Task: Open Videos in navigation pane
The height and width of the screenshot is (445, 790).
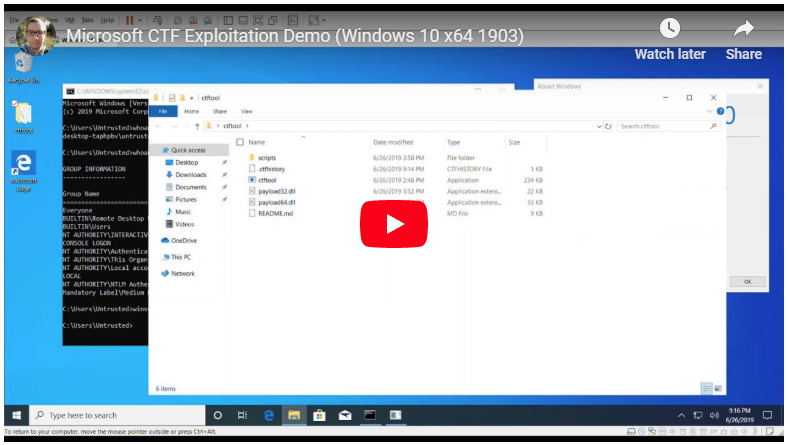Action: point(184,224)
